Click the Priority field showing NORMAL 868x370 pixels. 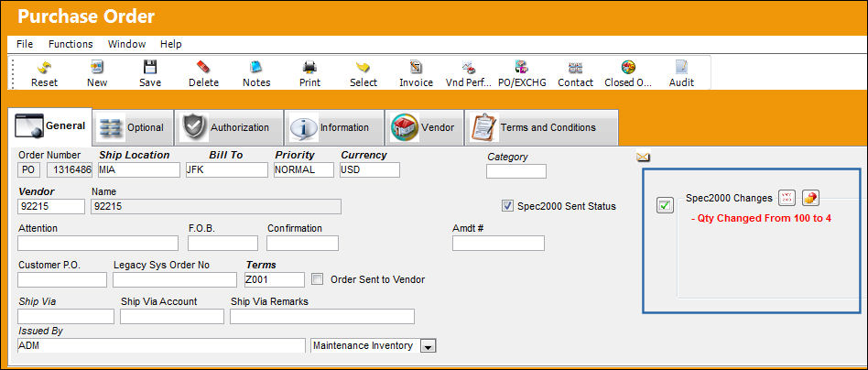(304, 170)
